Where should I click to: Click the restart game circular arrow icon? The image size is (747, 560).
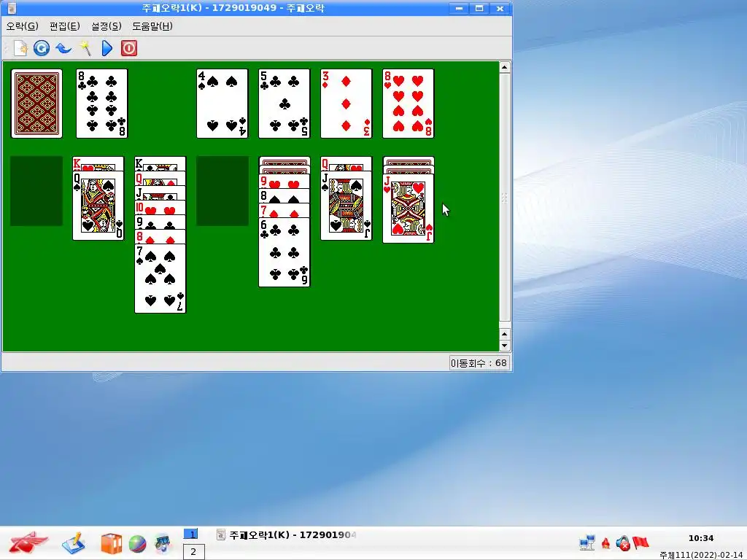(42, 48)
